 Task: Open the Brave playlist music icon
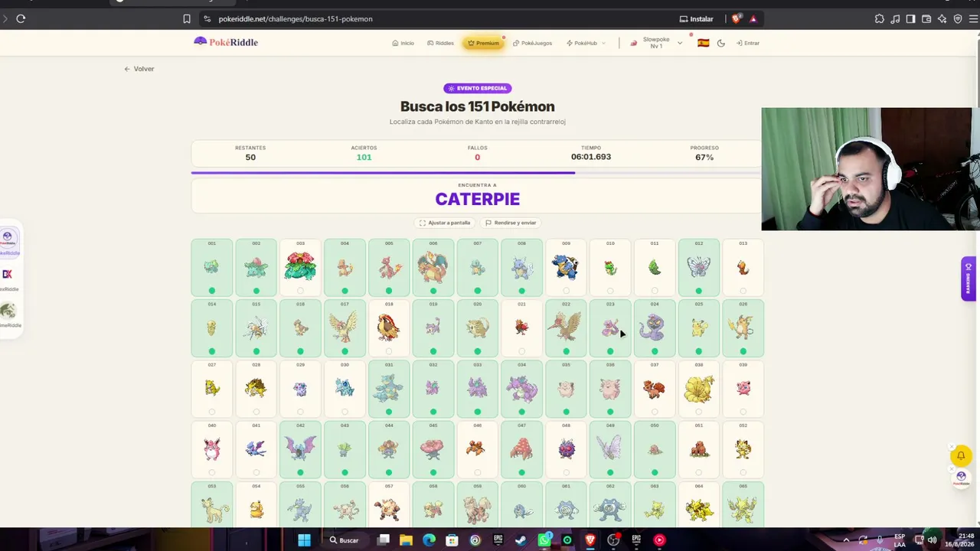click(x=895, y=18)
